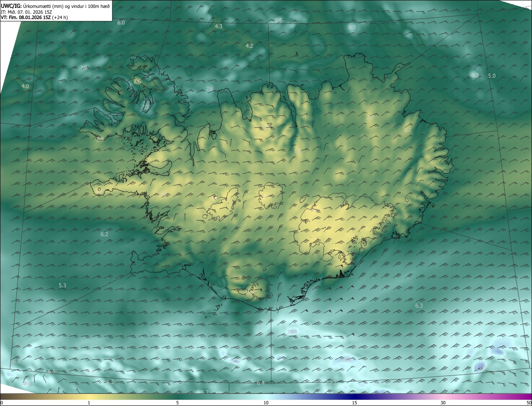The image size is (532, 406).
Task: Click the colorbar tick label 50
Action: (x=529, y=403)
